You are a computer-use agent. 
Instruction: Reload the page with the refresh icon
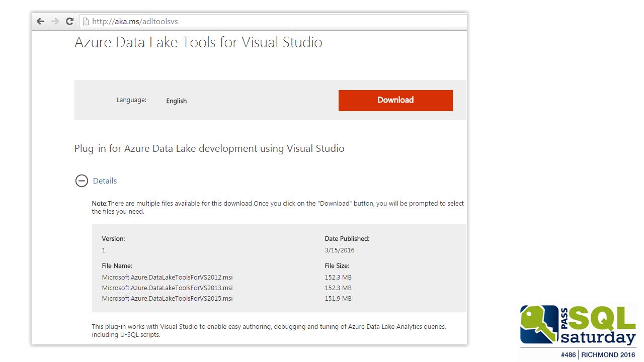(x=70, y=21)
